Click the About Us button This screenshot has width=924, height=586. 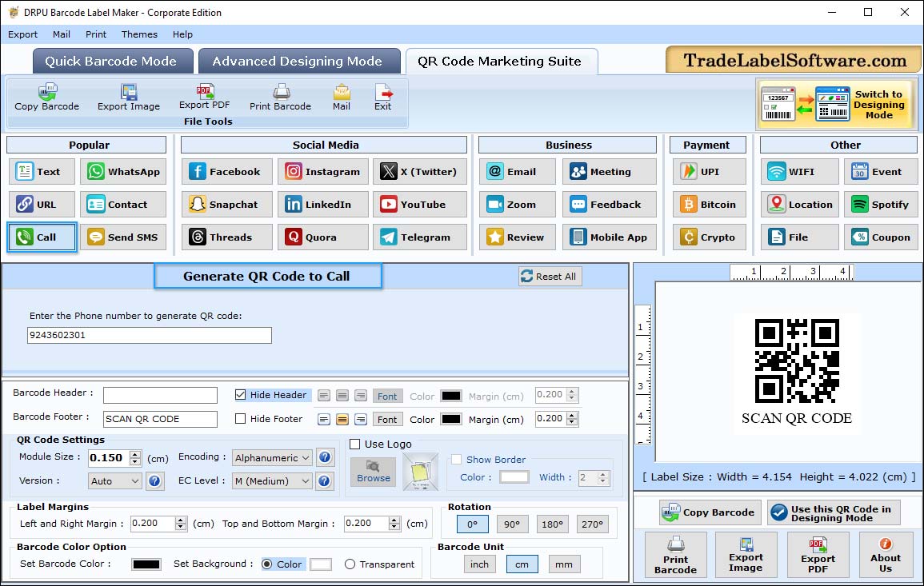(x=885, y=555)
